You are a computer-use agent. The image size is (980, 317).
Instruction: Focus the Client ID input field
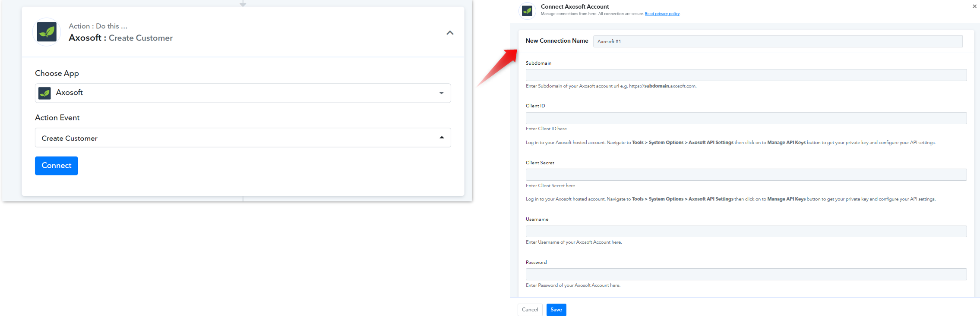746,118
